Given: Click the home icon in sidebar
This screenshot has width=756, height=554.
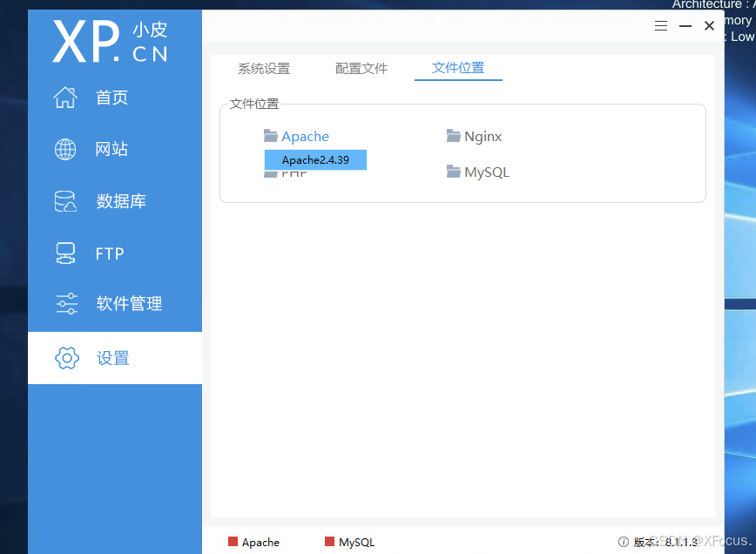Looking at the screenshot, I should click(65, 98).
